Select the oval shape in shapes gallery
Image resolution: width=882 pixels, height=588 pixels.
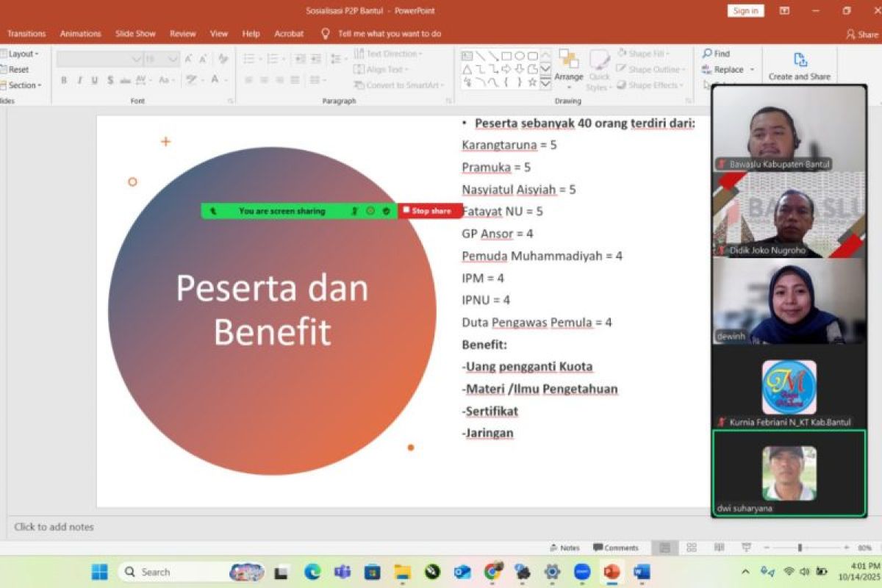coord(519,56)
